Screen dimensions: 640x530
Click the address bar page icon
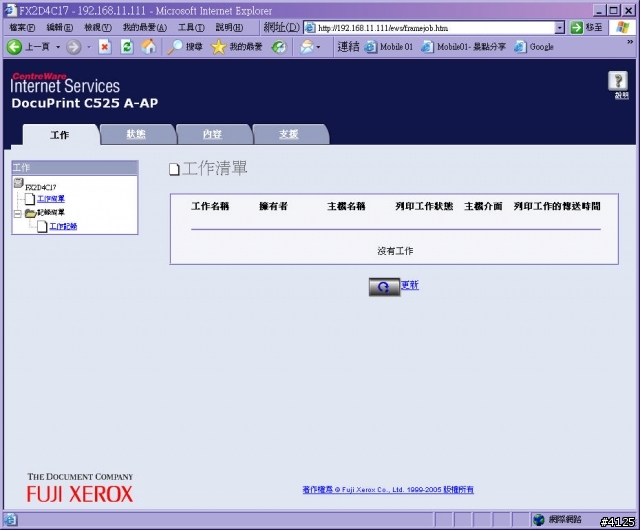310,28
